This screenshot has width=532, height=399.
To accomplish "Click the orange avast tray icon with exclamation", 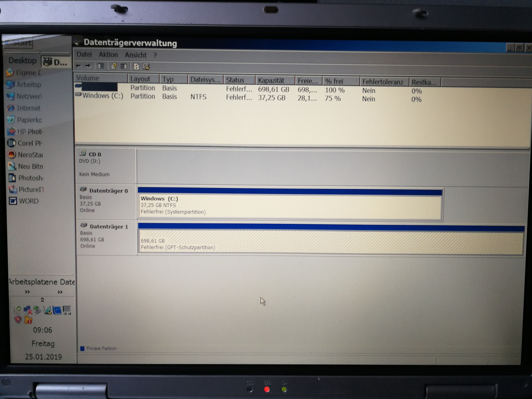I will click(28, 320).
